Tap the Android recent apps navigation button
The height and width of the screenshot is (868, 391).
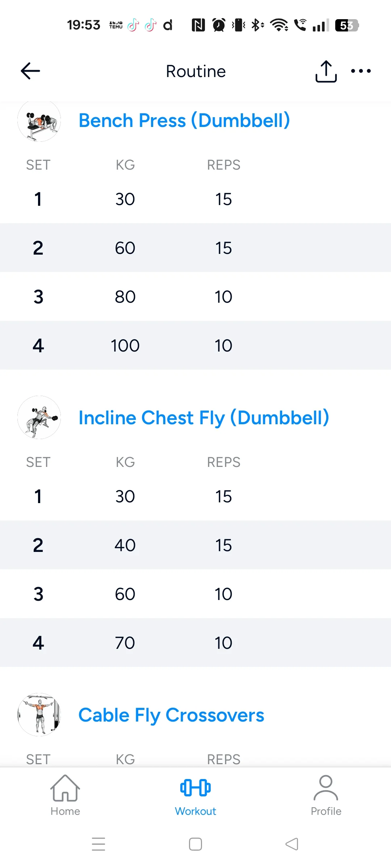click(98, 844)
